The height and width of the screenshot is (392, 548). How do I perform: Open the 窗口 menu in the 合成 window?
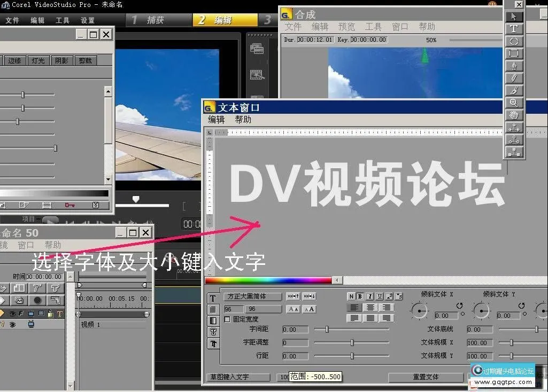[x=400, y=27]
